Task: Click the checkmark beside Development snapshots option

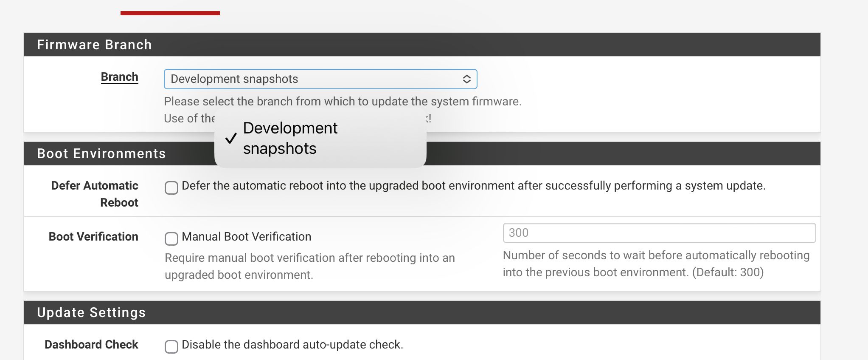Action: pos(231,138)
